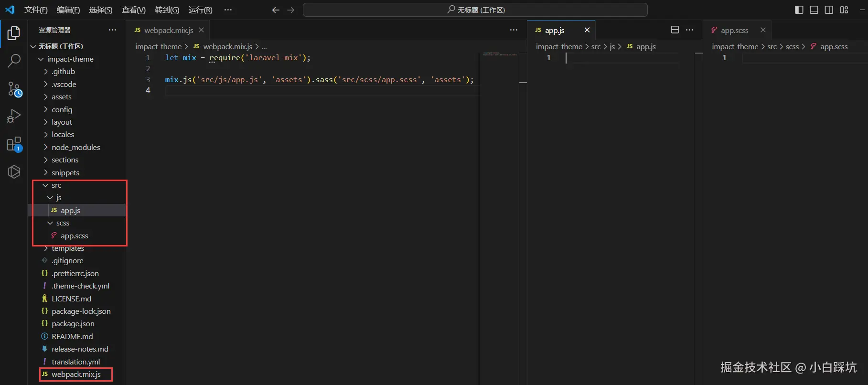Open the Extensions view

point(14,144)
